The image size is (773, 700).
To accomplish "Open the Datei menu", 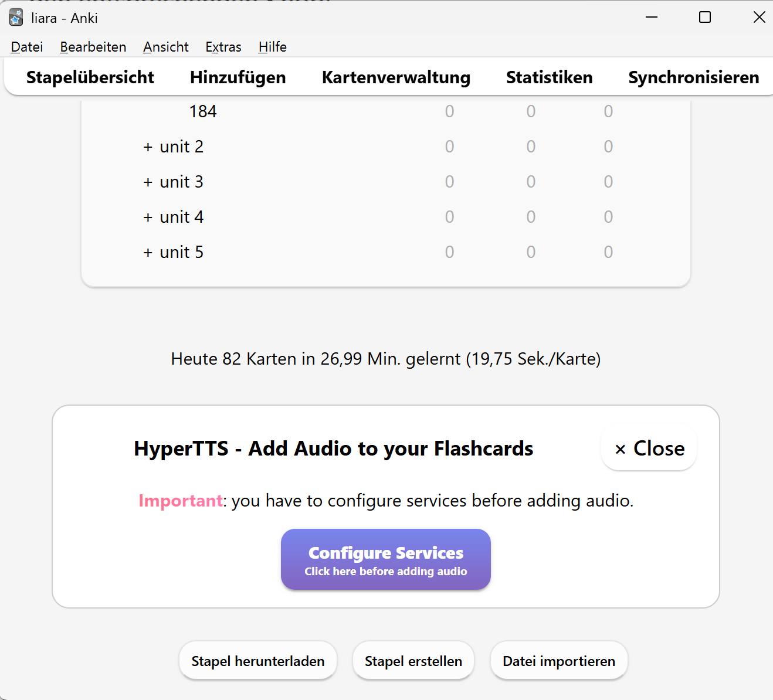I will coord(27,47).
